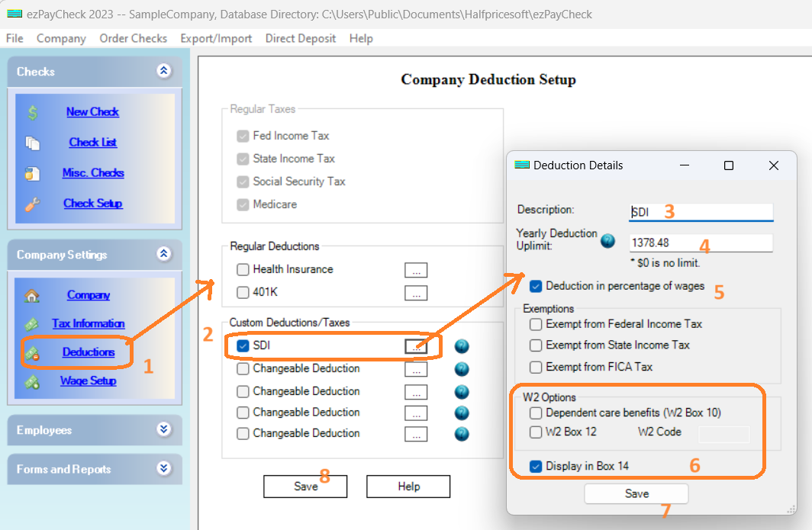This screenshot has width=812, height=530.
Task: Open the Direct Deposit menu
Action: [300, 38]
